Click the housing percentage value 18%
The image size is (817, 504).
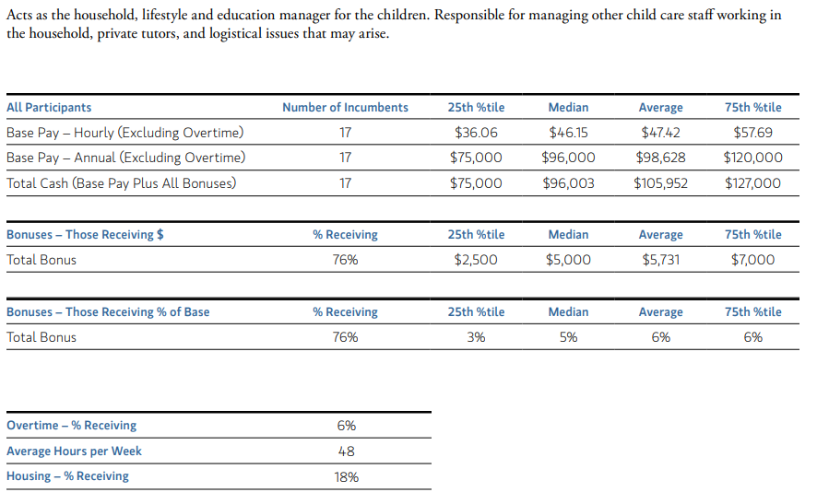coord(346,477)
